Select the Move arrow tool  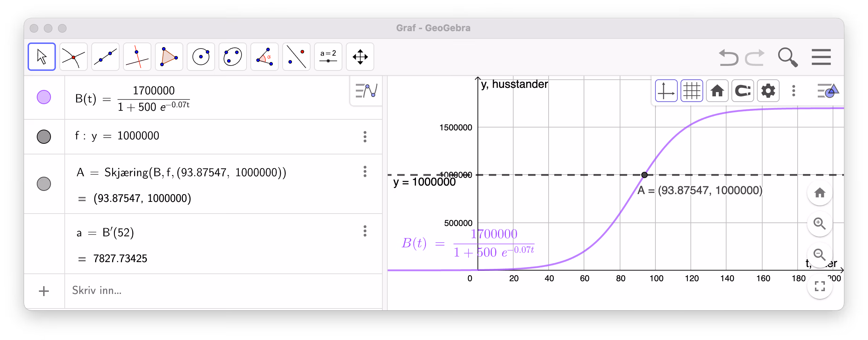pos(42,57)
